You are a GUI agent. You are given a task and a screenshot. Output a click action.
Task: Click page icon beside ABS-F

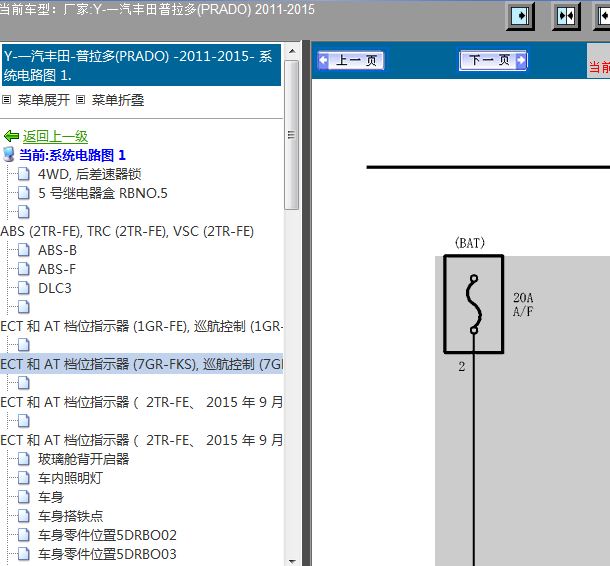24,269
